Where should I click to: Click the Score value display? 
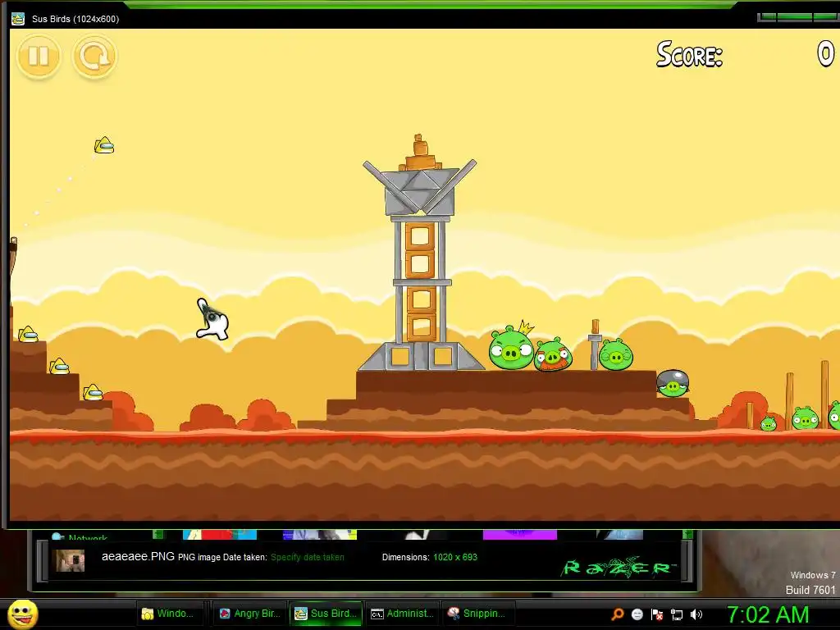[x=825, y=53]
